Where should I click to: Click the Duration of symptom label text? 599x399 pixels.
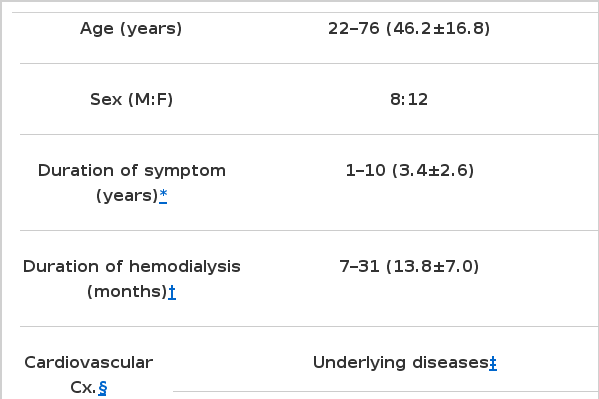[x=132, y=170]
